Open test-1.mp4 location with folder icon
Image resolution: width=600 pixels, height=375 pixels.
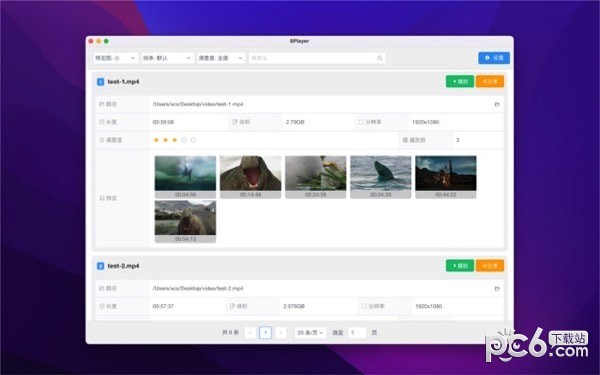click(497, 104)
